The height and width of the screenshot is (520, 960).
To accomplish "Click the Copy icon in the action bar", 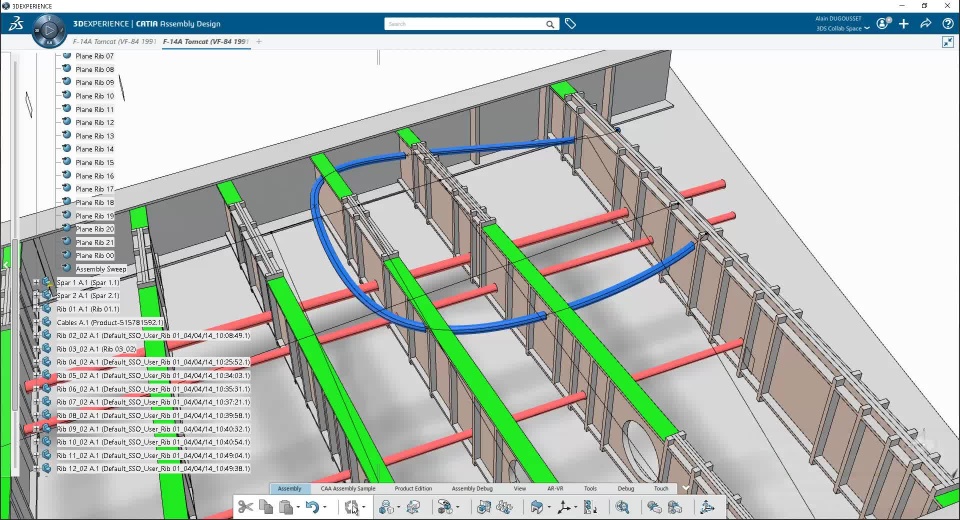I will (x=266, y=507).
